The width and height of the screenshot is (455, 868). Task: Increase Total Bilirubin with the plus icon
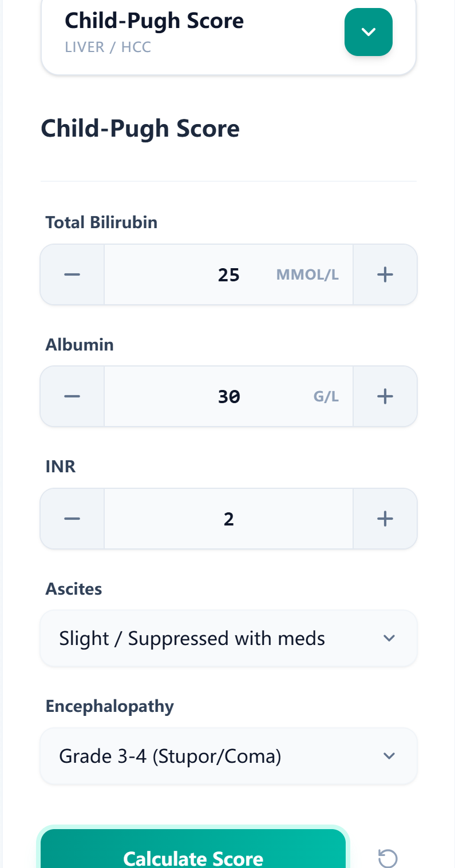point(385,274)
